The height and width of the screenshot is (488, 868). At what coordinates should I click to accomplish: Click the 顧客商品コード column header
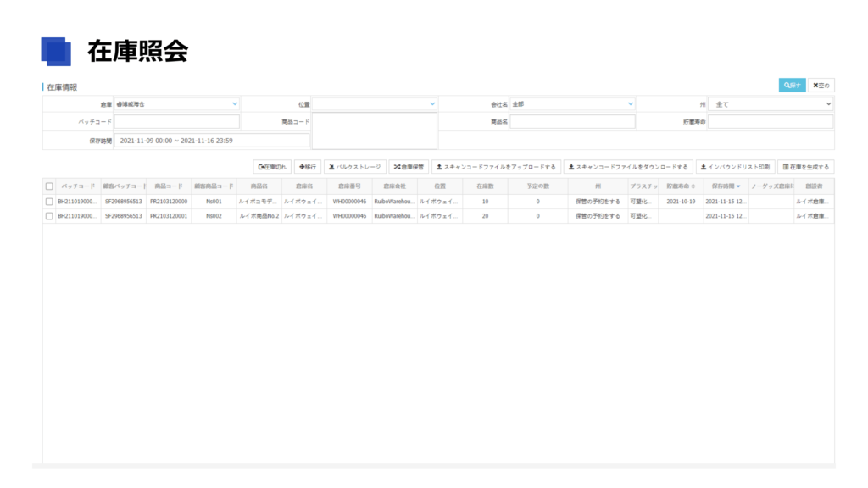(x=214, y=186)
